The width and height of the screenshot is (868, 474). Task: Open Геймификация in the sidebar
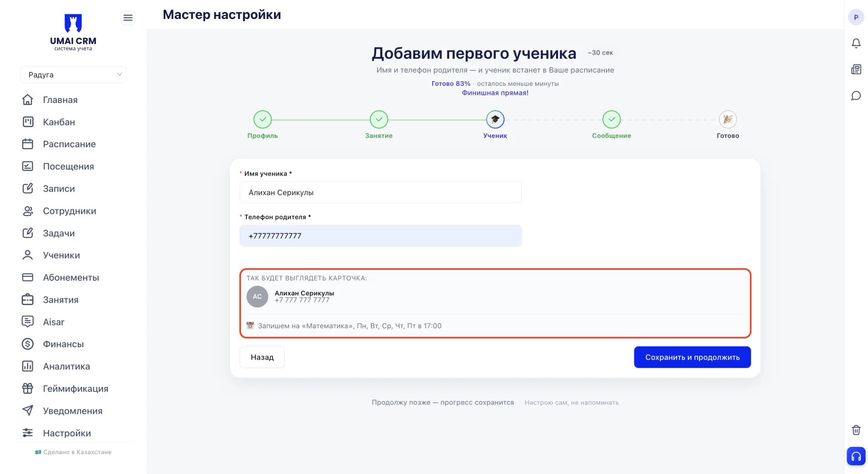75,389
